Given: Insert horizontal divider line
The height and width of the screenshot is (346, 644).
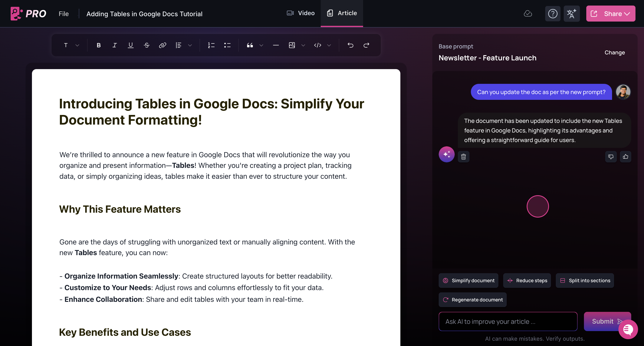Looking at the screenshot, I should click(276, 45).
